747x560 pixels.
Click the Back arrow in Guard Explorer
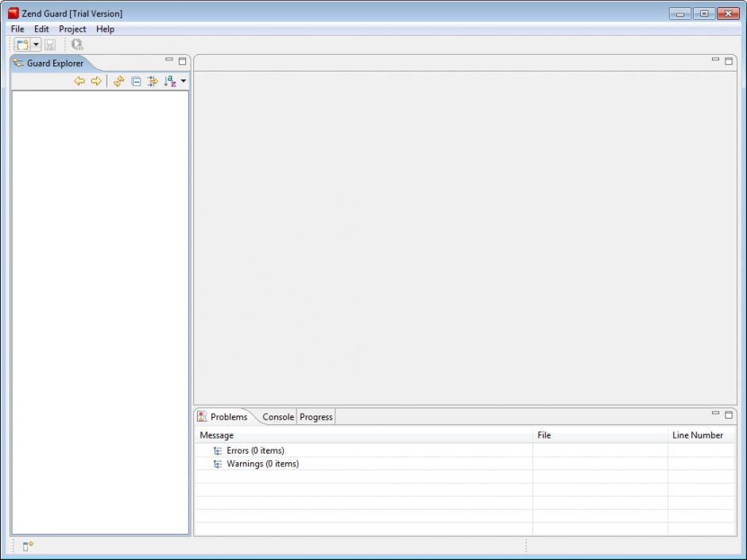[79, 81]
